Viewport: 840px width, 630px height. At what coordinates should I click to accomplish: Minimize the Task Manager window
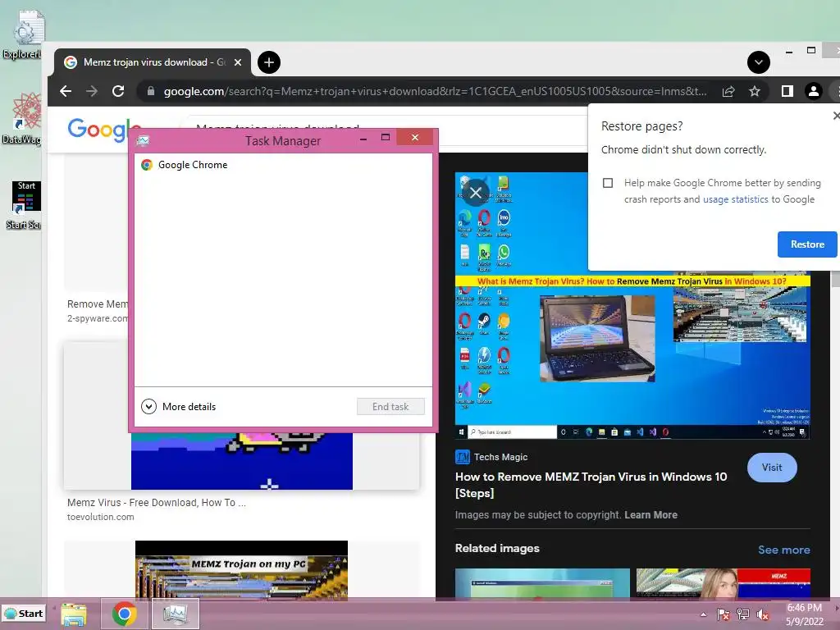pyautogui.click(x=363, y=139)
